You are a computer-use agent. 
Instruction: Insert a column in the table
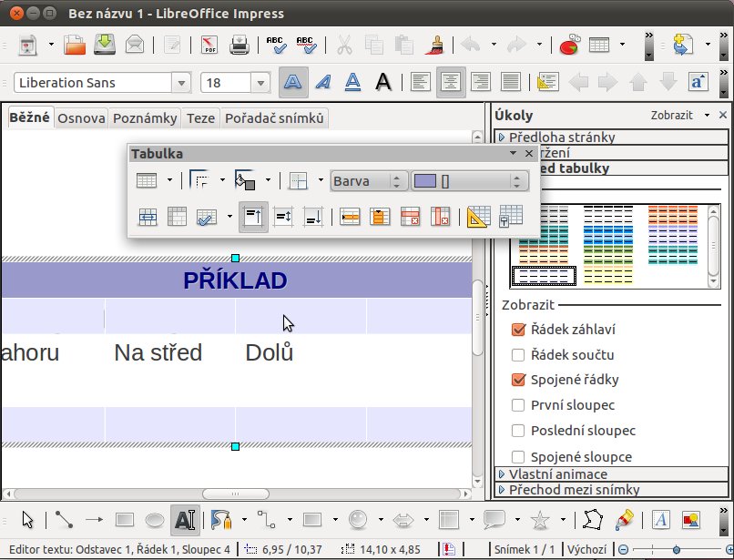click(x=380, y=217)
